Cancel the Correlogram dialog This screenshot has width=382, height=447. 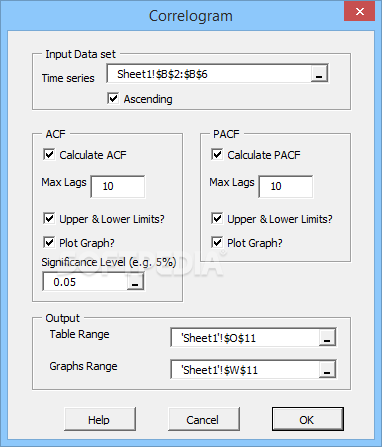point(204,419)
